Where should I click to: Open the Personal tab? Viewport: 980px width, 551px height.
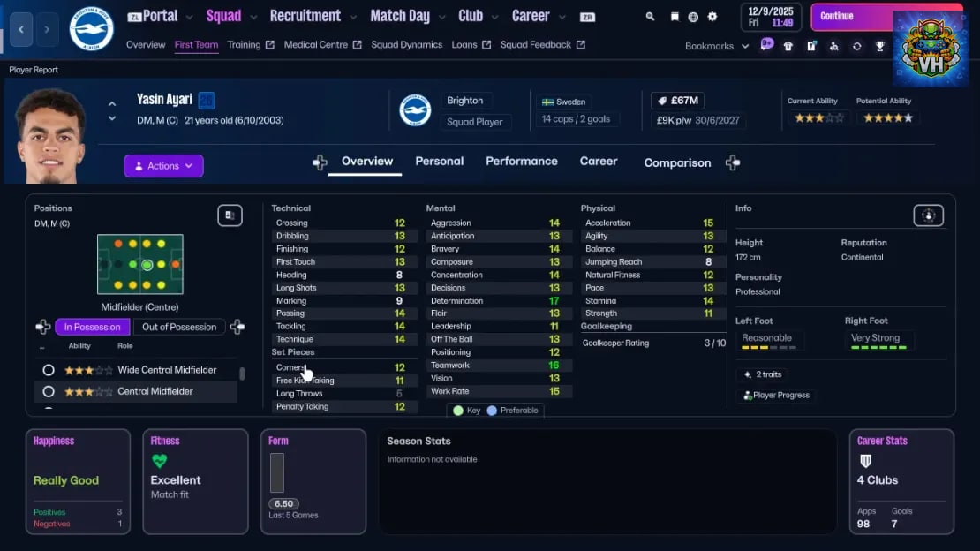pyautogui.click(x=440, y=162)
